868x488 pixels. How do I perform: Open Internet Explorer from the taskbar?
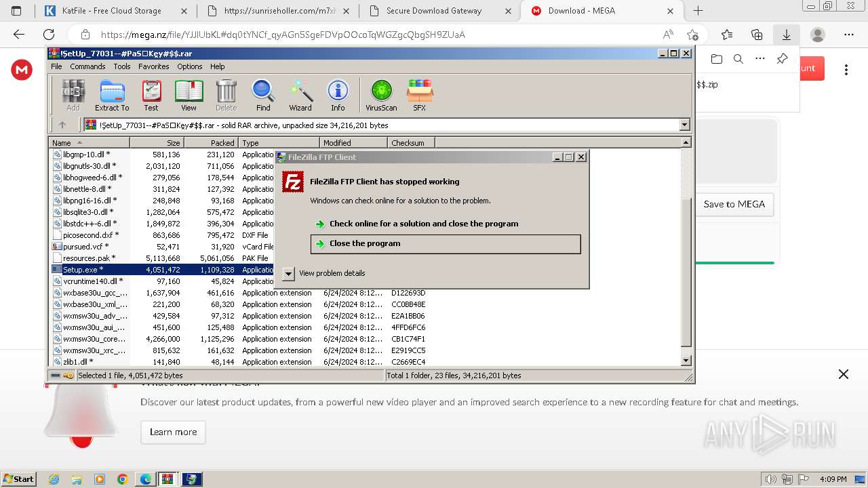pyautogui.click(x=54, y=479)
